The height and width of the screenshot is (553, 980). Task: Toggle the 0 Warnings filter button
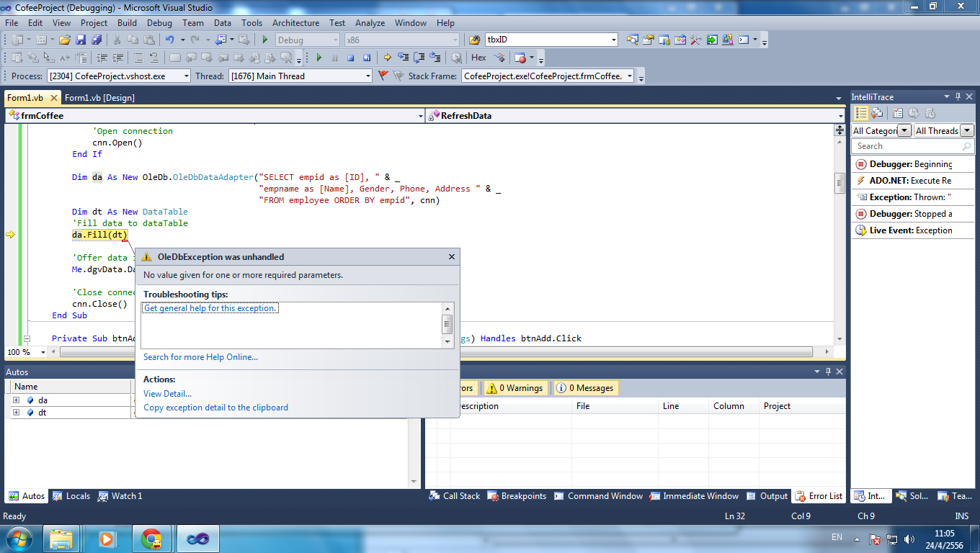click(x=516, y=388)
